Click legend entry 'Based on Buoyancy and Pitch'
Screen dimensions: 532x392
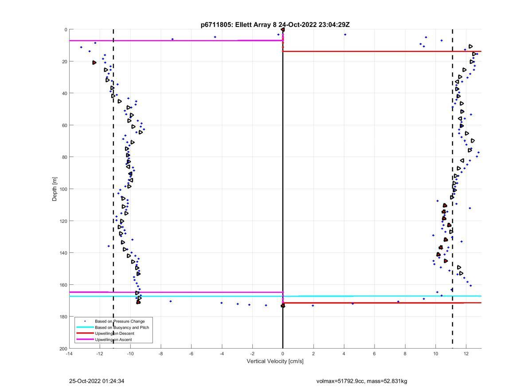coord(122,327)
